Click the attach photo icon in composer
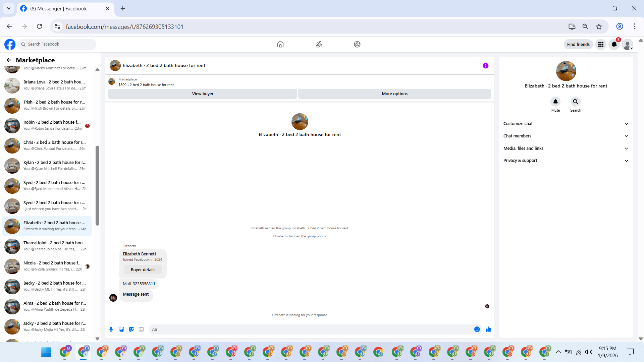The height and width of the screenshot is (362, 644). [121, 329]
